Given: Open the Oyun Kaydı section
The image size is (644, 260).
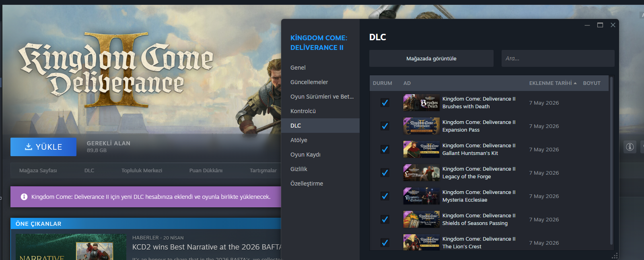Looking at the screenshot, I should (320, 155).
